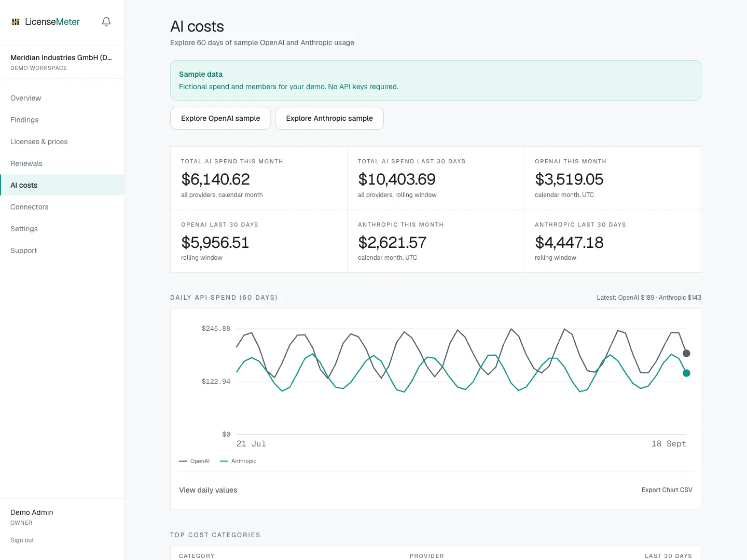Click the AI costs page heading
Screen dimensions: 747x560
[x=197, y=26]
